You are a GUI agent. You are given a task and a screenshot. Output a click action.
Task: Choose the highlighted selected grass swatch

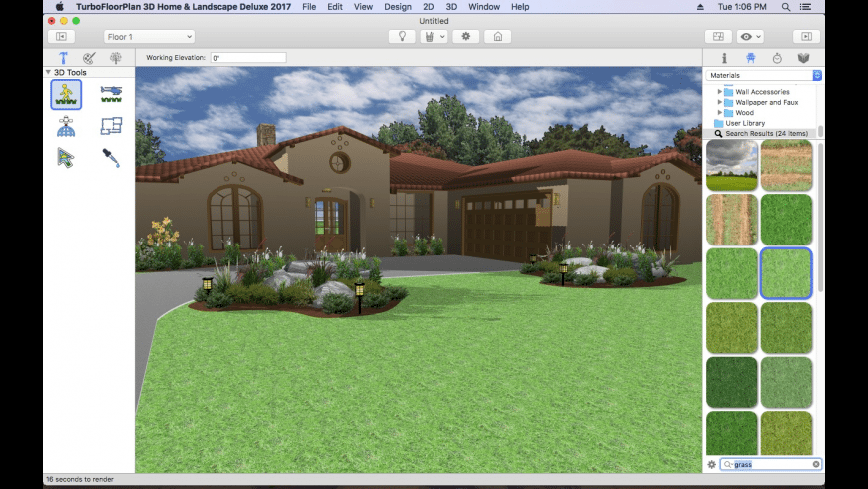click(x=786, y=273)
